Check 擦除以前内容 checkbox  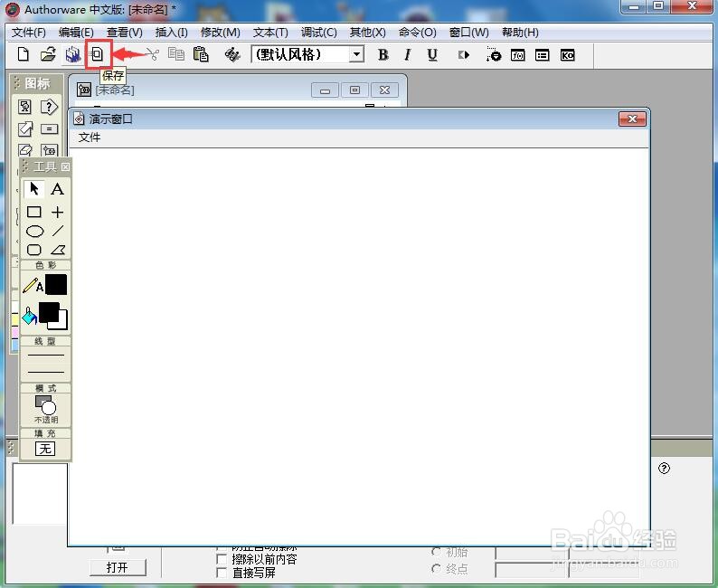pyautogui.click(x=222, y=560)
